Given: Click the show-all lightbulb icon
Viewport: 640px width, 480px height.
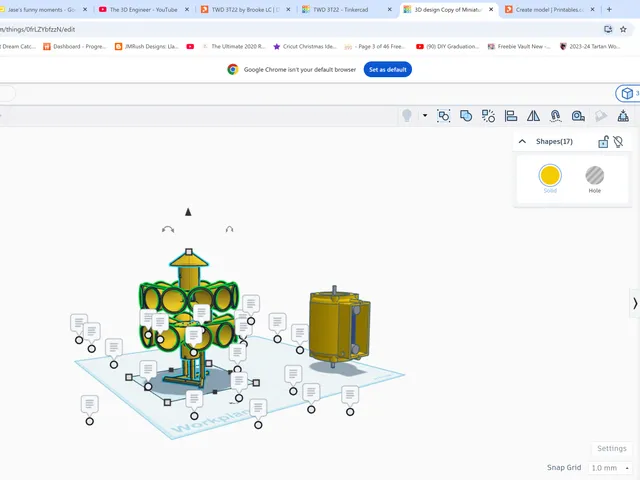Looking at the screenshot, I should (x=407, y=116).
